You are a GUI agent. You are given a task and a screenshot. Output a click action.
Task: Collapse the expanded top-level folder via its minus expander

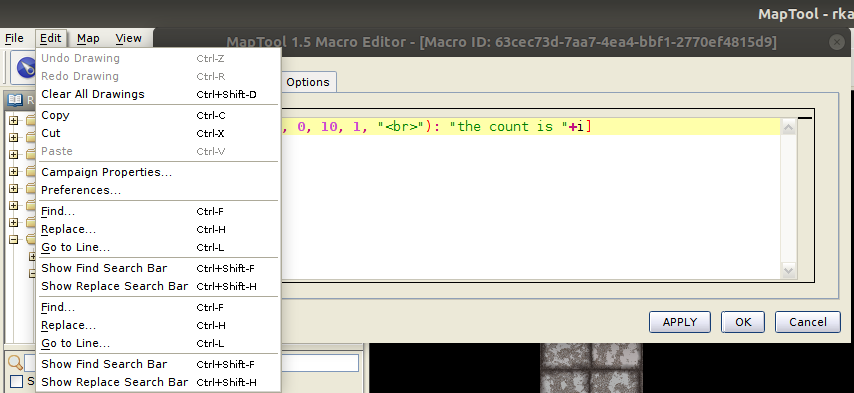[x=14, y=240]
